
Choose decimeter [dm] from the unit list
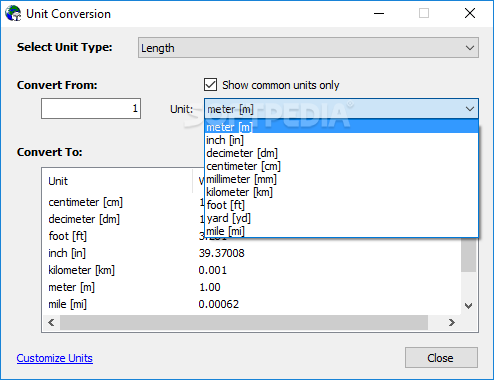point(341,153)
